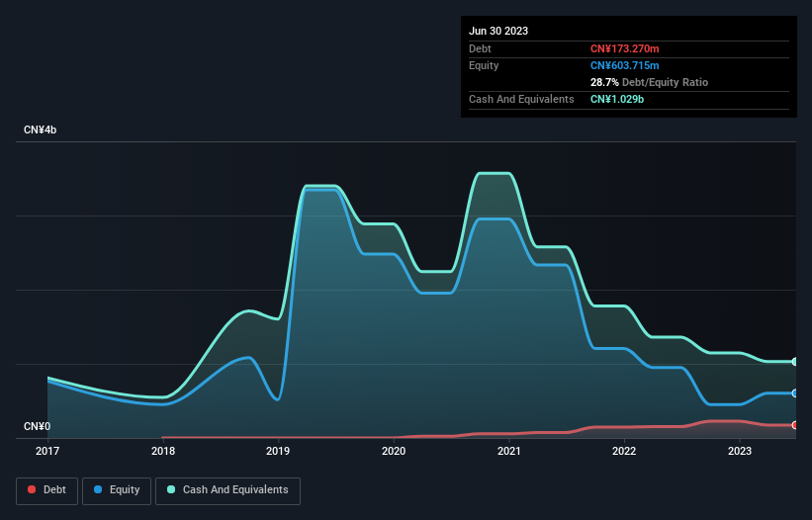Screen dimensions: 812x520
Task: Click the Jun 30 2023 tooltip date
Action: 498,31
